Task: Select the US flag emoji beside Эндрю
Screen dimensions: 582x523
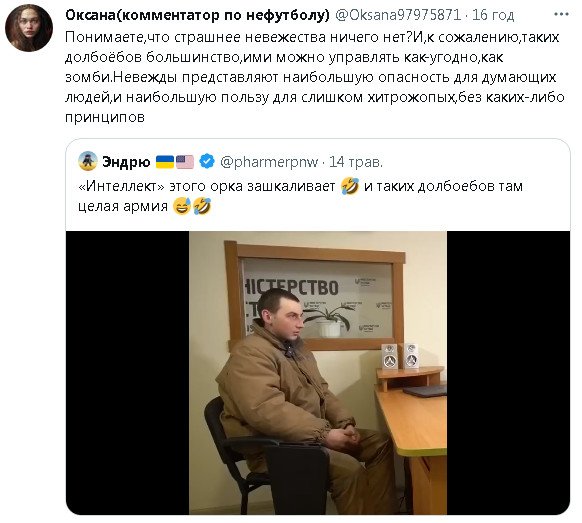Action: click(x=184, y=162)
